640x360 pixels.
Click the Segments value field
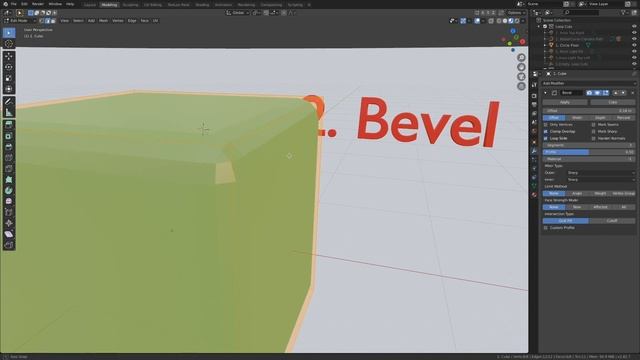(x=589, y=145)
